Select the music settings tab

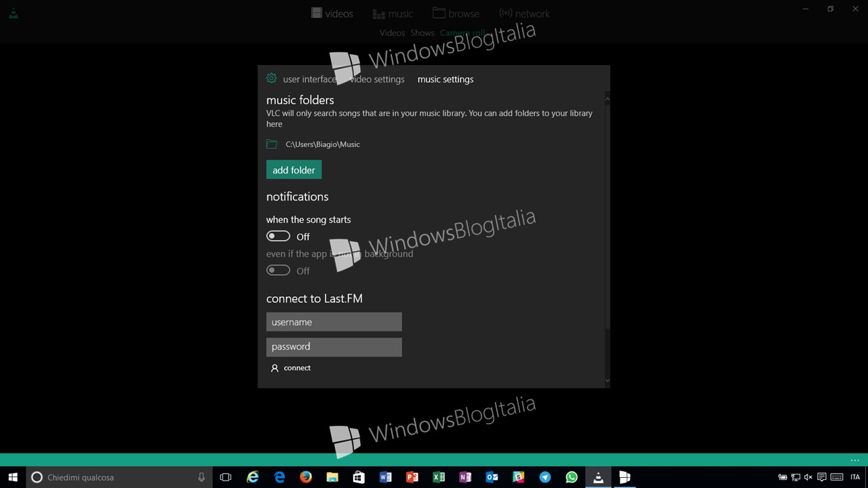click(446, 79)
